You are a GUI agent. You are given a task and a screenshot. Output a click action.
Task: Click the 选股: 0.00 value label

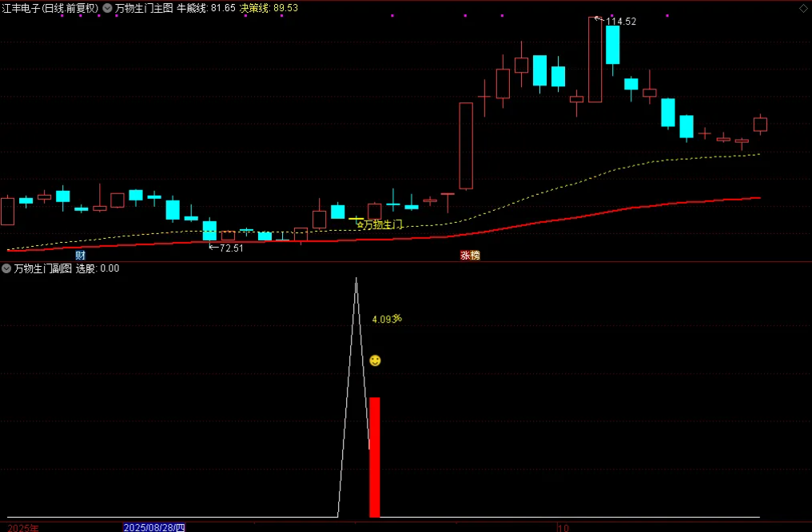coord(98,268)
